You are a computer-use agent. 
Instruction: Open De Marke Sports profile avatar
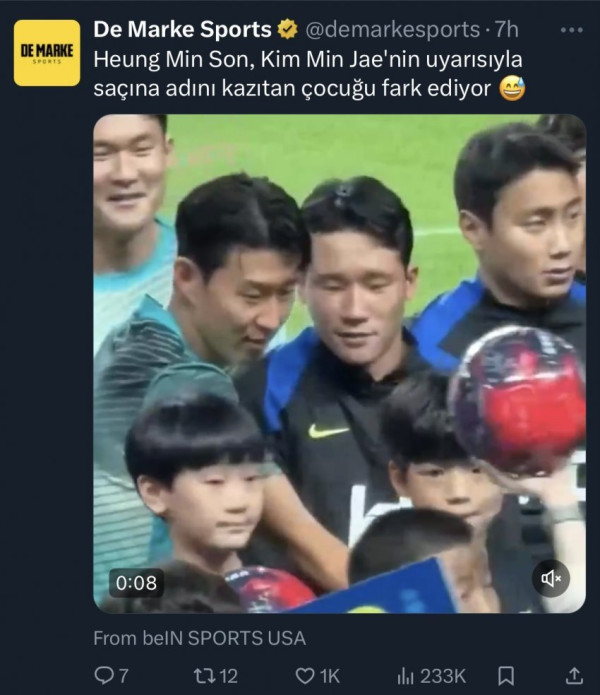tap(47, 53)
